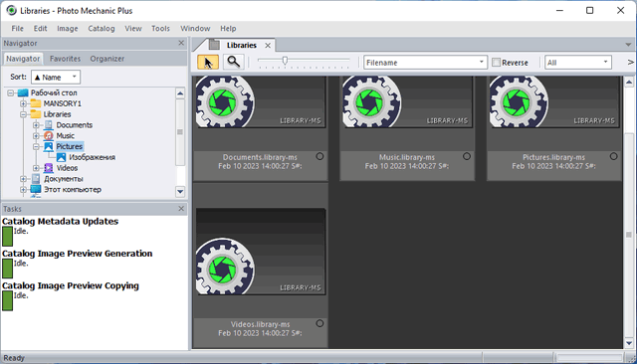Select the Изображения folder icon
637x364 pixels.
(x=62, y=157)
